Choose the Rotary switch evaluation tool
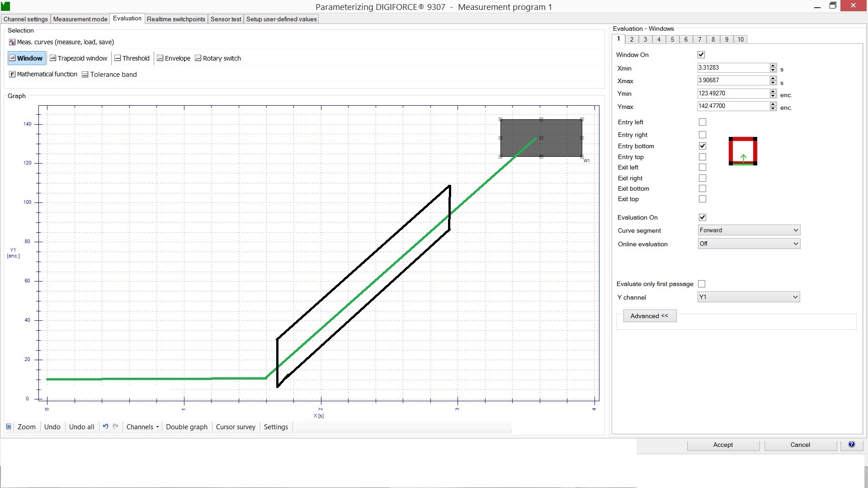 218,58
